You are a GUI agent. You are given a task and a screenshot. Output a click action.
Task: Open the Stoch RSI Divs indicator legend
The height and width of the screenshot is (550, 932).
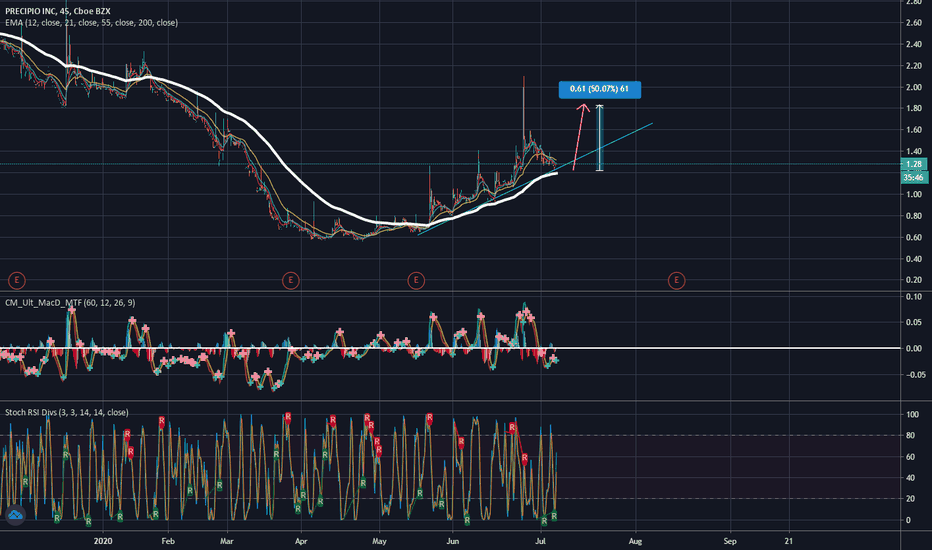pos(67,412)
